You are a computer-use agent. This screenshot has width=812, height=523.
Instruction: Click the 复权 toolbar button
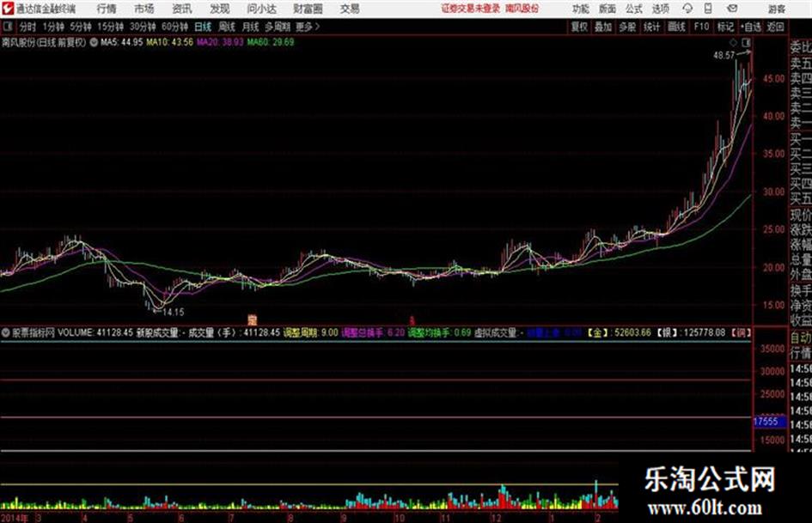pos(579,27)
